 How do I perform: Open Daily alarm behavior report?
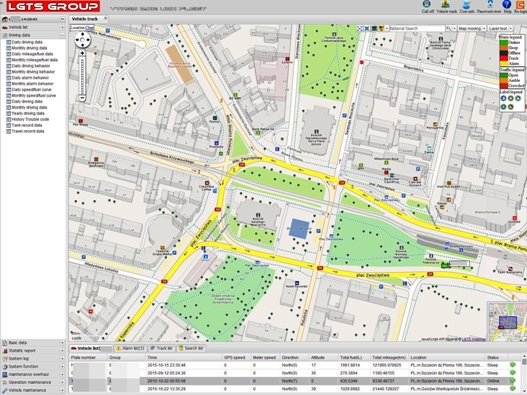30,78
